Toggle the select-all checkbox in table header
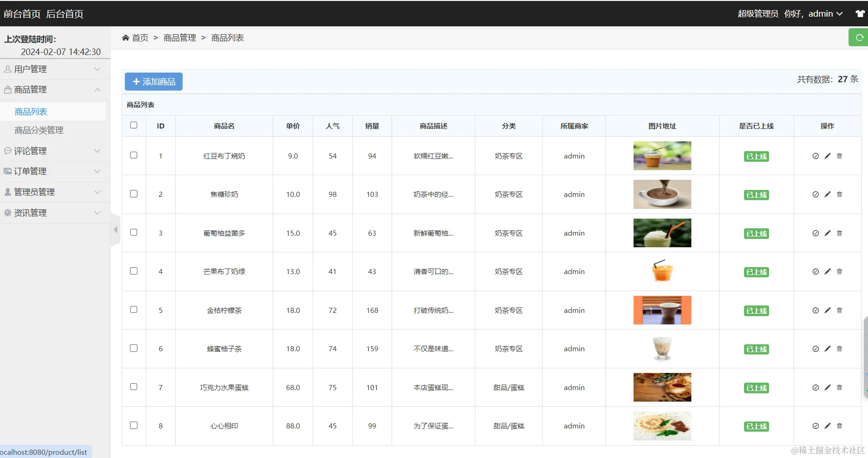The image size is (868, 458). click(x=134, y=125)
